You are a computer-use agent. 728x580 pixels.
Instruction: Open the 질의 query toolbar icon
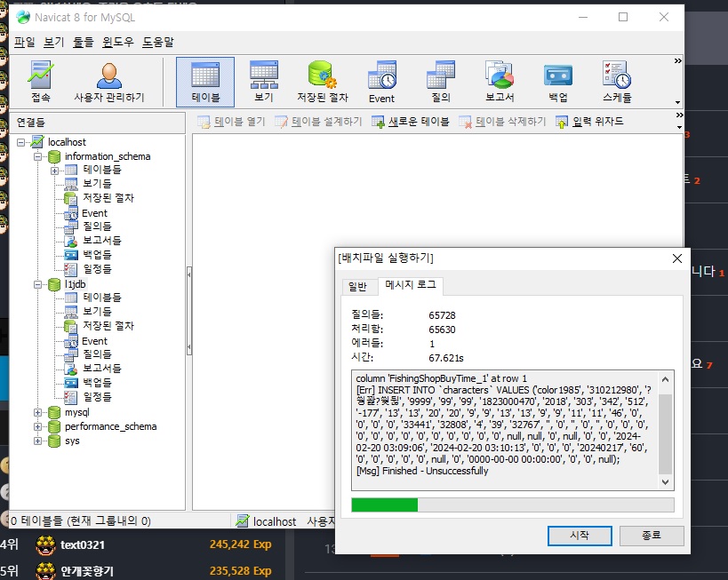(x=441, y=82)
